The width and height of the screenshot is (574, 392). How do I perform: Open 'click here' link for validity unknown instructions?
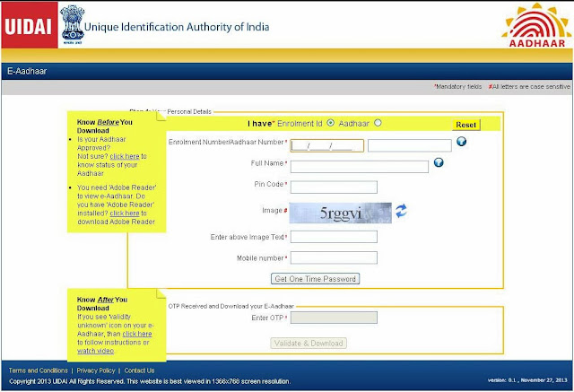137,334
